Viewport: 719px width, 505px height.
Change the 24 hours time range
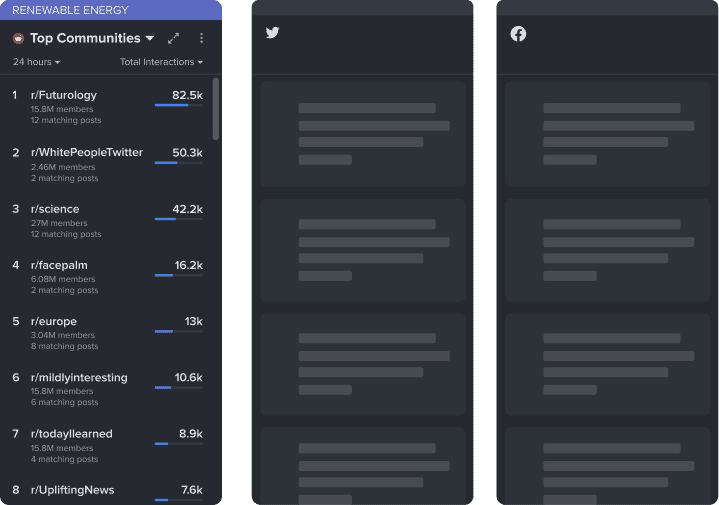37,62
